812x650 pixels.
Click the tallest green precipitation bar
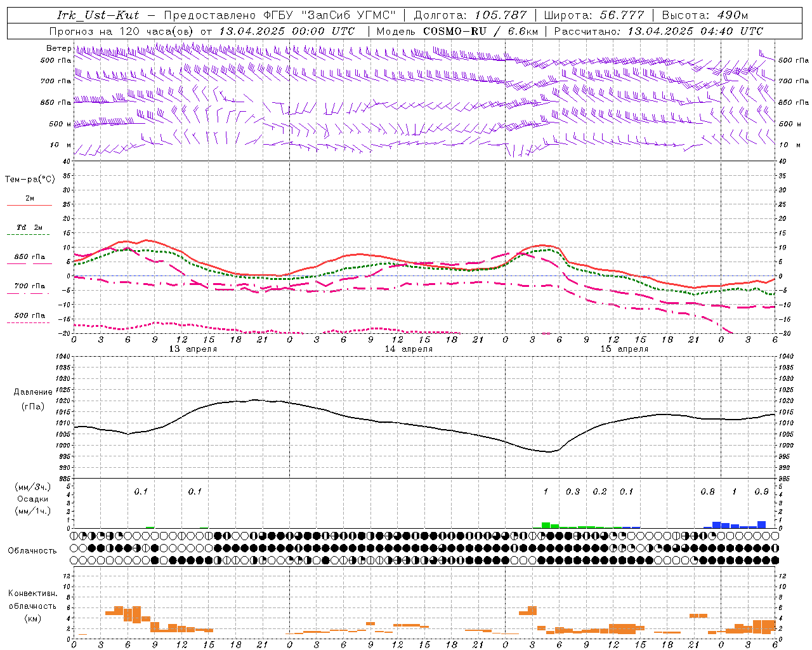pos(546,525)
